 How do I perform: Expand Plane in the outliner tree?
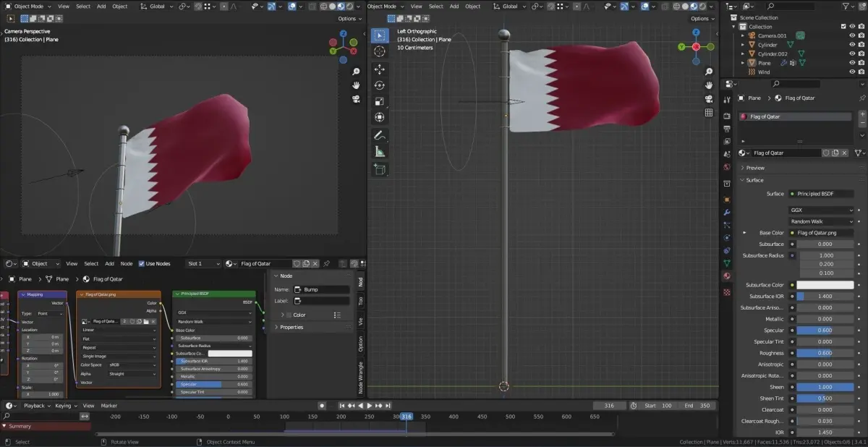742,63
